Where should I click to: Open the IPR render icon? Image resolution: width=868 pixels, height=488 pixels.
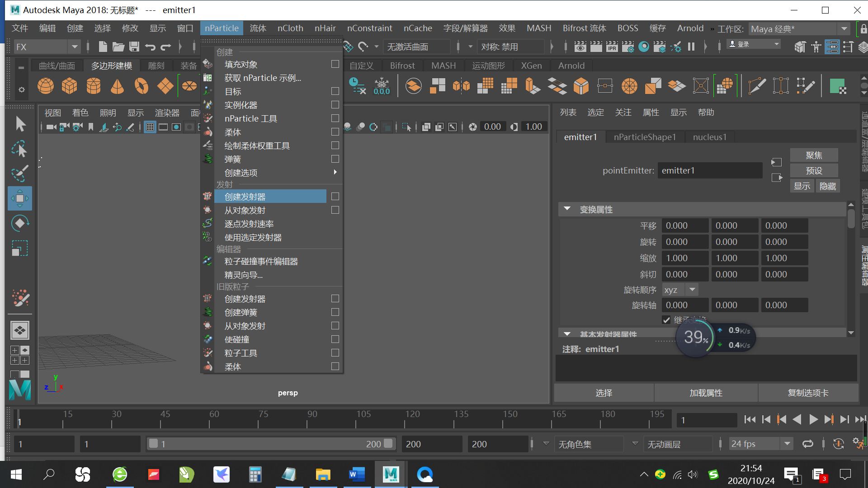(x=612, y=47)
